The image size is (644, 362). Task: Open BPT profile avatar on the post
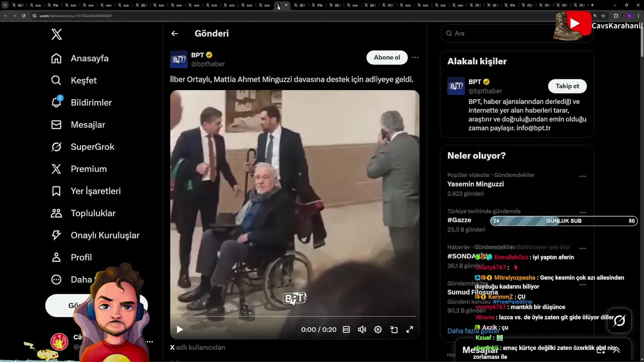(179, 59)
